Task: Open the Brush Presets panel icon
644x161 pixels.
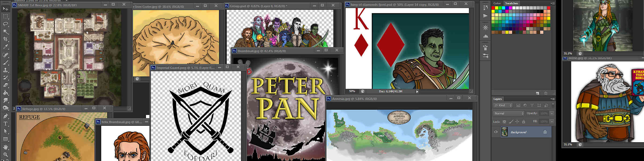Action: (485, 47)
